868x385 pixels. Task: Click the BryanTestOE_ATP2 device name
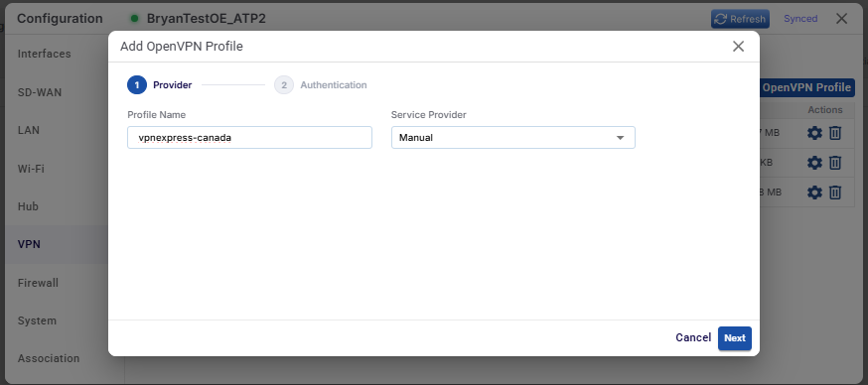click(x=206, y=19)
